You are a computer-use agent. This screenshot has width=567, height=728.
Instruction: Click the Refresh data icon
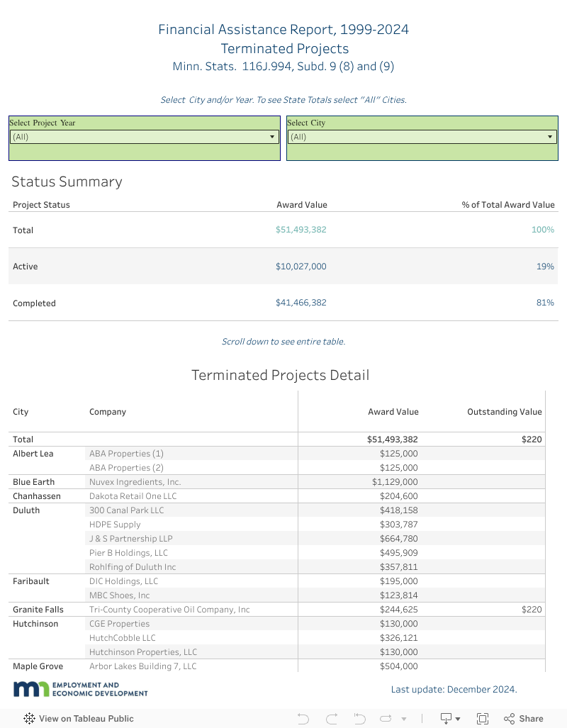(386, 718)
